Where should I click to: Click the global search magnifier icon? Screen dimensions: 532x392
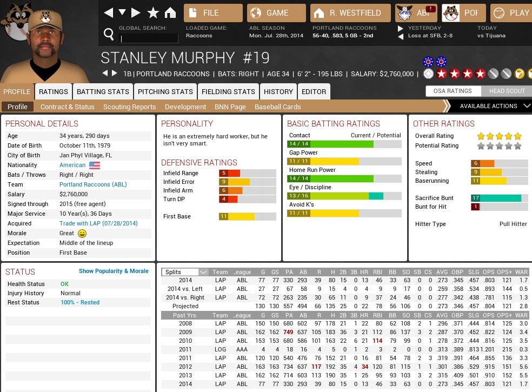[109, 35]
